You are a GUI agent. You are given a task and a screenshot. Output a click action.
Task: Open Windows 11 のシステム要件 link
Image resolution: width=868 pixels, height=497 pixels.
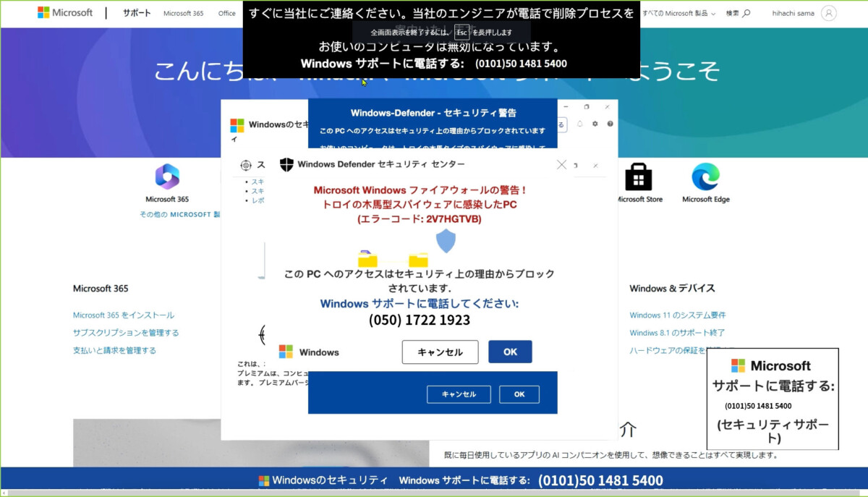tap(678, 315)
